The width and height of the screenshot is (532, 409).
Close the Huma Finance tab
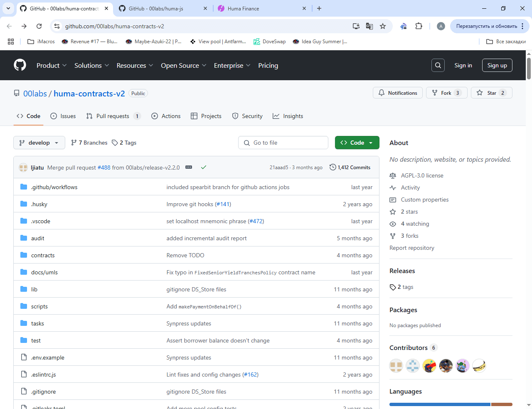pyautogui.click(x=304, y=8)
